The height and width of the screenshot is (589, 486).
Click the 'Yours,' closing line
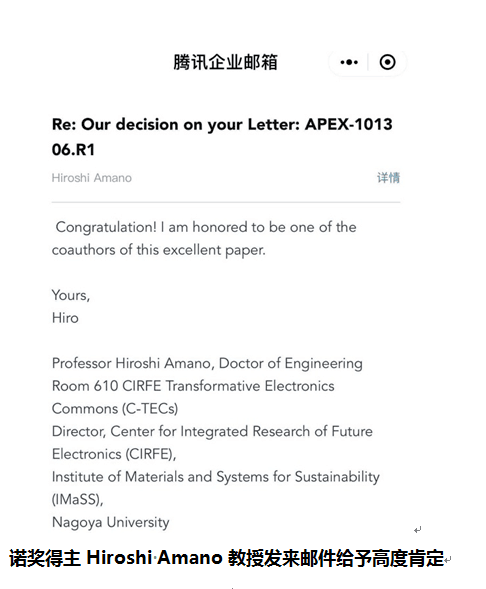71,296
